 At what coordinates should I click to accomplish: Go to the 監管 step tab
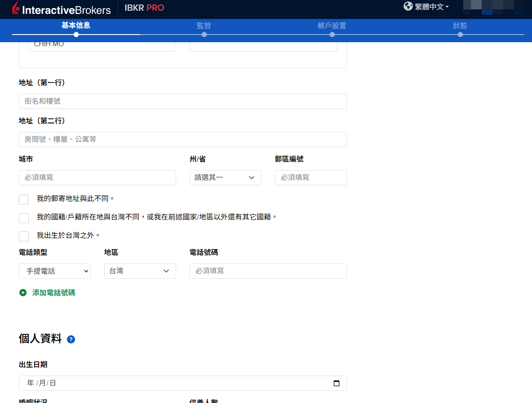coord(204,26)
